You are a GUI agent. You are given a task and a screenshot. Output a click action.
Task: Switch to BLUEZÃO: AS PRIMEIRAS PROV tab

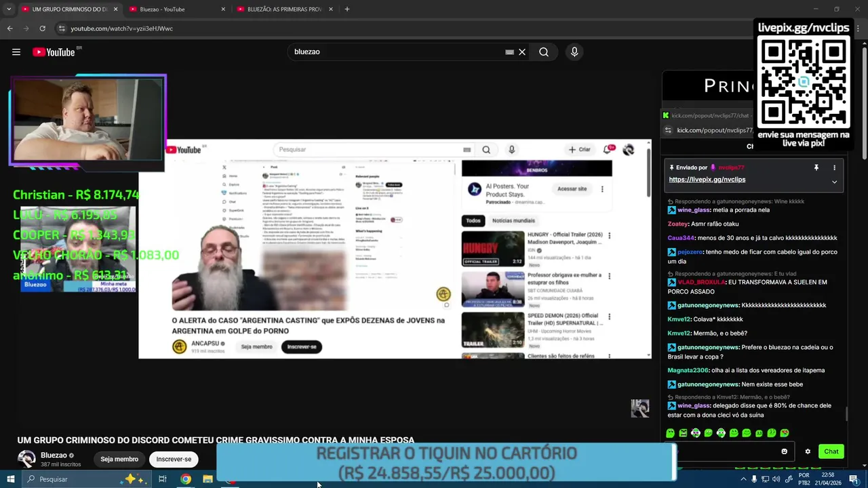coord(285,9)
